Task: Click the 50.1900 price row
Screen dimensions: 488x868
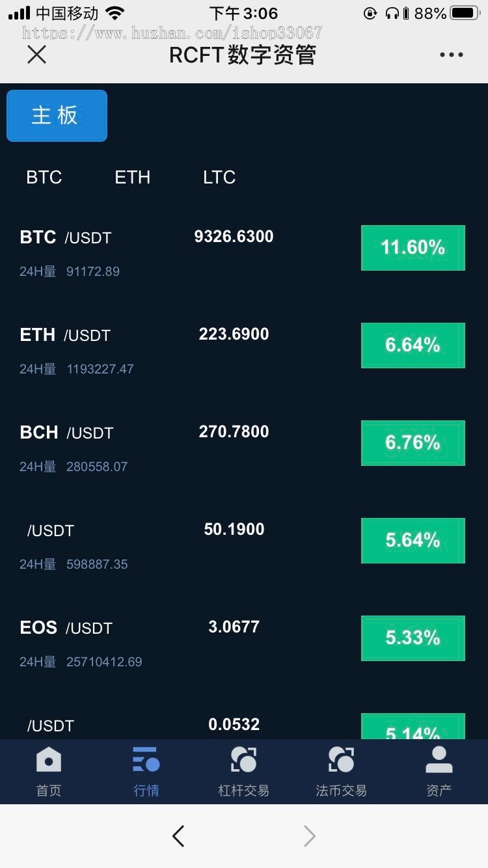Action: 234,529
